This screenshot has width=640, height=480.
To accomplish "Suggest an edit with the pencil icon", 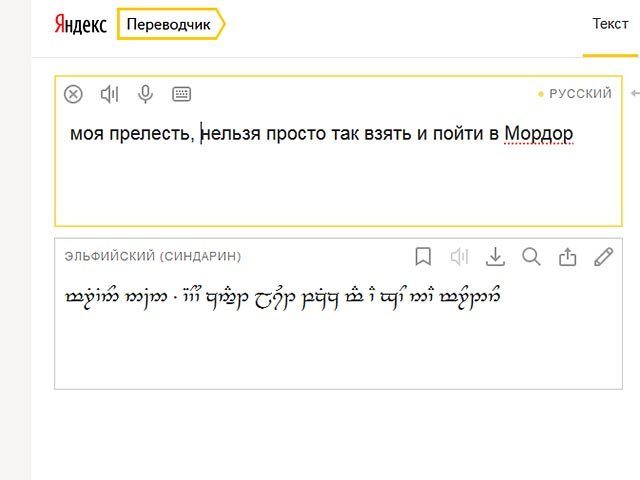I will pos(603,257).
